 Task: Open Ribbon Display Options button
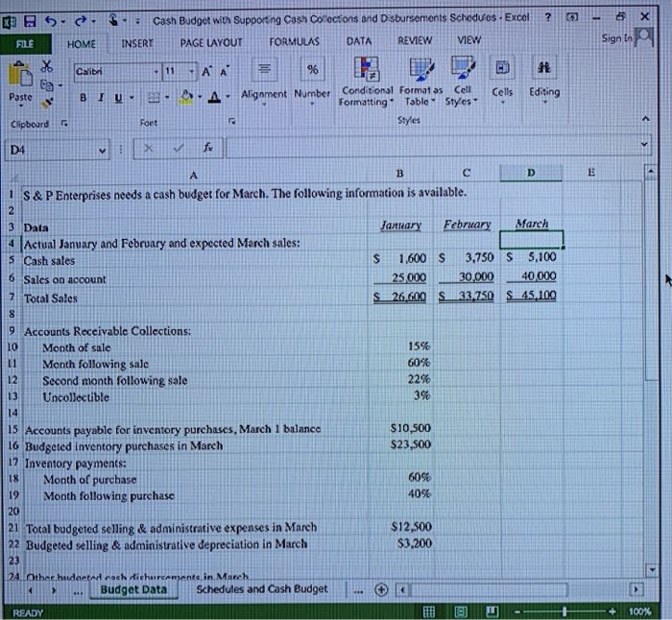click(x=572, y=17)
